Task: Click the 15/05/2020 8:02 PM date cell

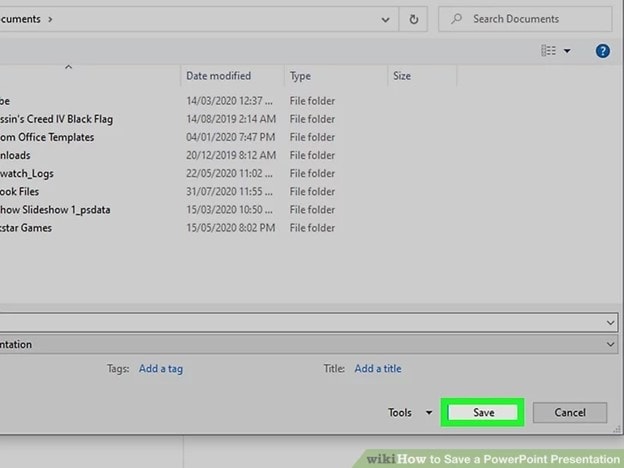Action: [x=230, y=228]
